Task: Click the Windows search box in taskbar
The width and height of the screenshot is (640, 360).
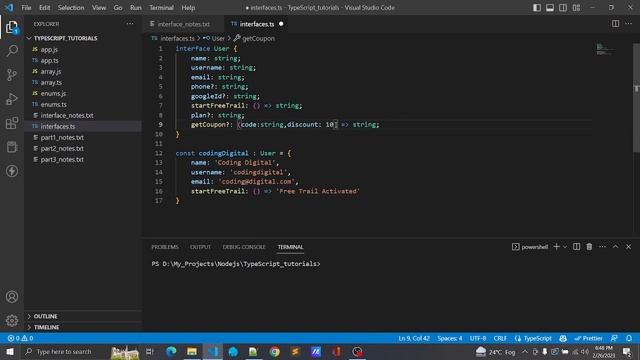Action: (x=64, y=351)
